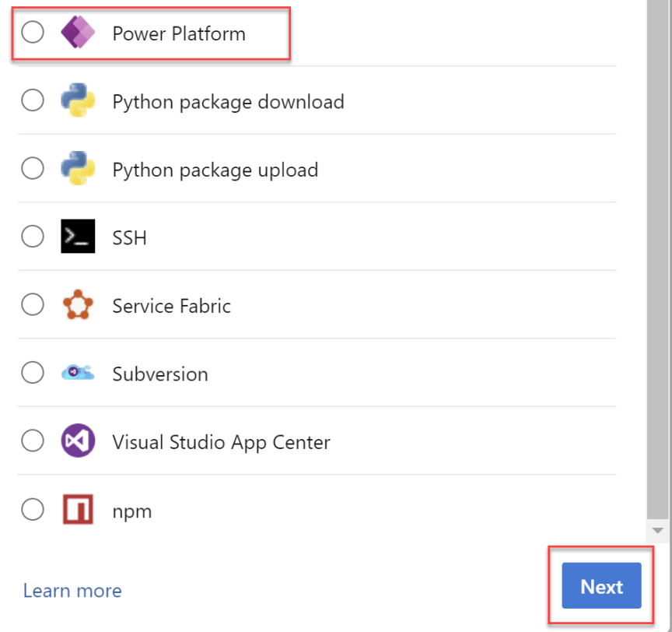Select the Python package download option row
Image resolution: width=672 pixels, height=632 pixels.
pyautogui.click(x=228, y=100)
